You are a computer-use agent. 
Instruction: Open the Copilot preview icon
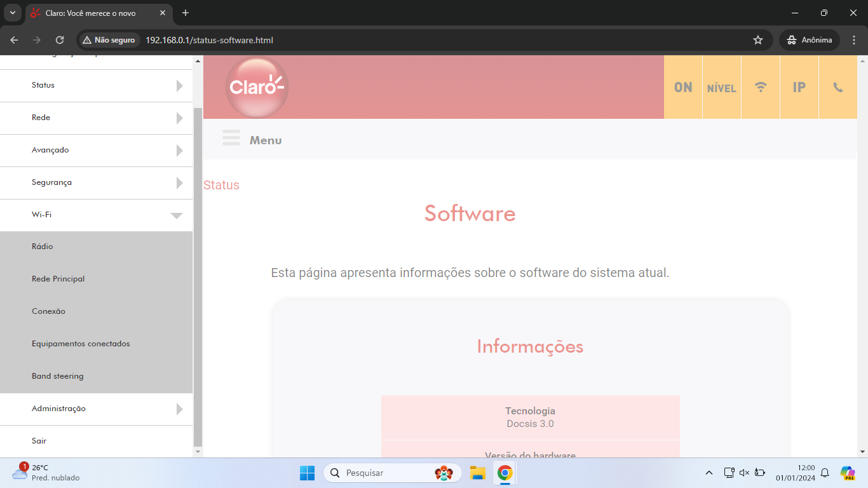(x=848, y=473)
